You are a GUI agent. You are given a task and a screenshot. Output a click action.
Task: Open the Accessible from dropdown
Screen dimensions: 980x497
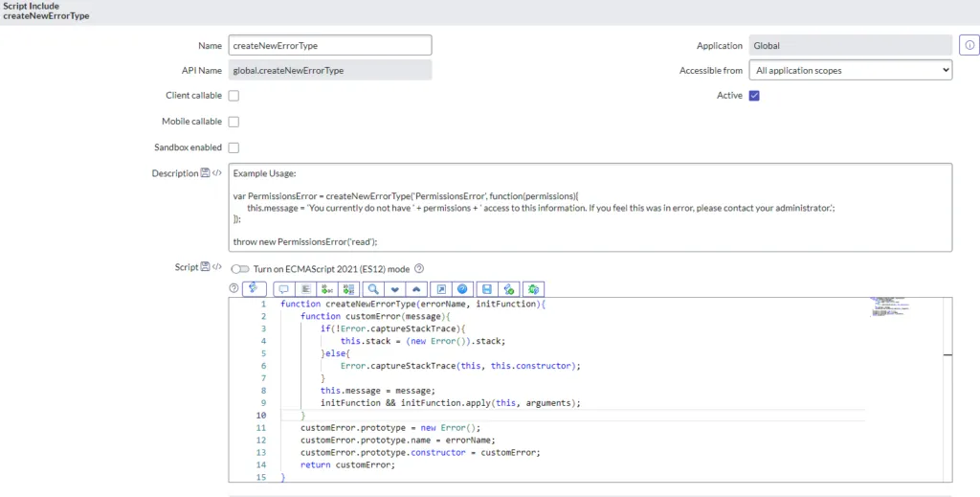(x=850, y=70)
